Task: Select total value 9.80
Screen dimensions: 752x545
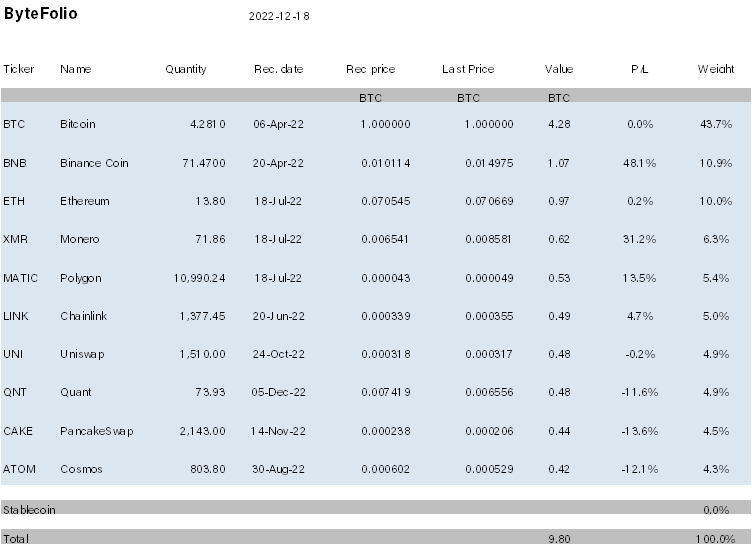Action: (559, 539)
